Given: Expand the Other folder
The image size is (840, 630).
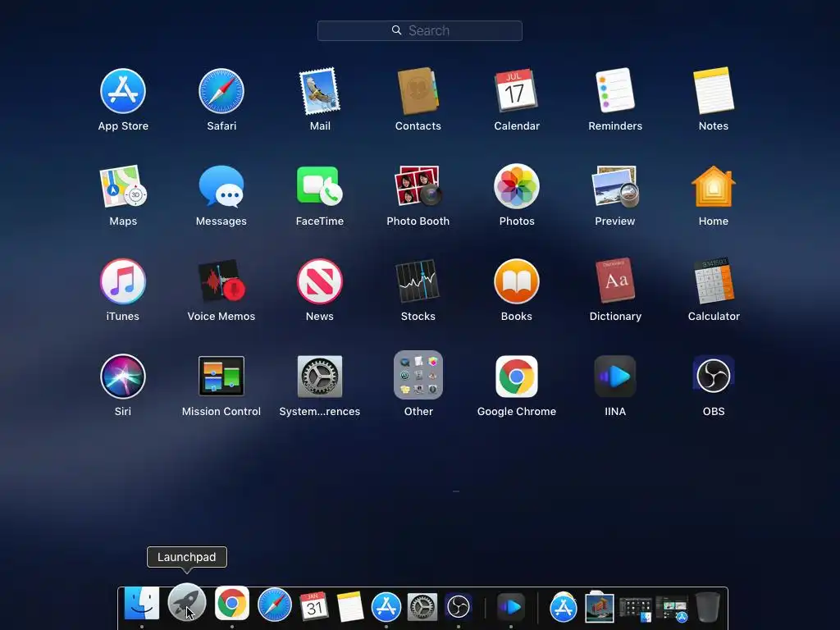Looking at the screenshot, I should tap(418, 375).
